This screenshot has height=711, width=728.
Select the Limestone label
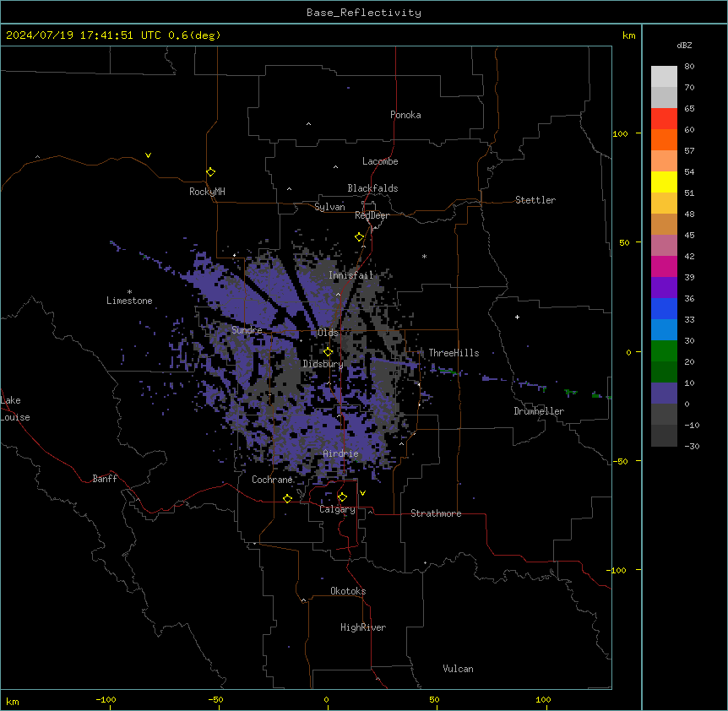(x=129, y=301)
